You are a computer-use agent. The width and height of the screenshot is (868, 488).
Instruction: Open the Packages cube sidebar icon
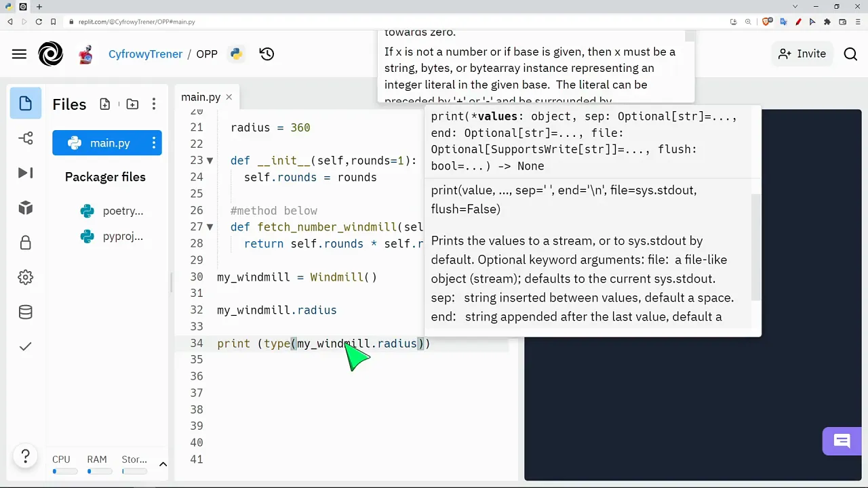[26, 207]
